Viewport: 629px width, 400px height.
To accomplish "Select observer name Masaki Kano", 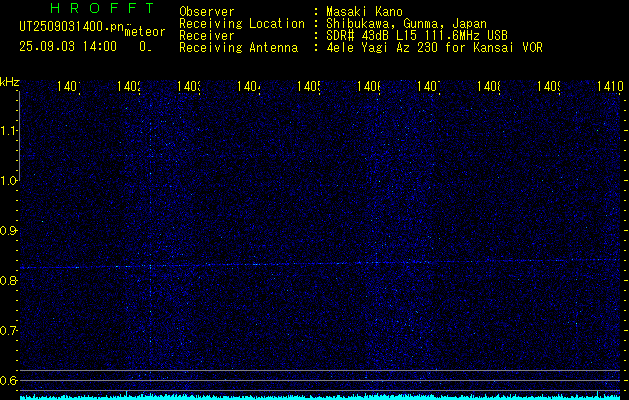I will point(364,12).
